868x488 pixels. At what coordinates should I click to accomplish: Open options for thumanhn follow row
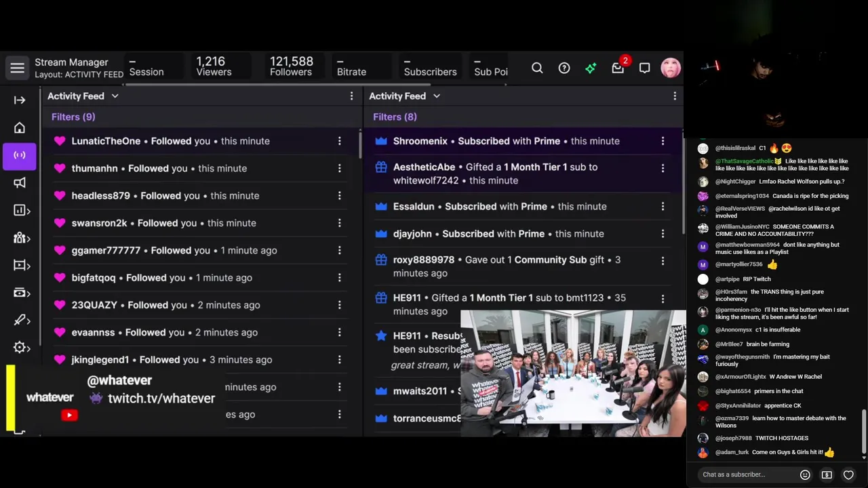[340, 168]
